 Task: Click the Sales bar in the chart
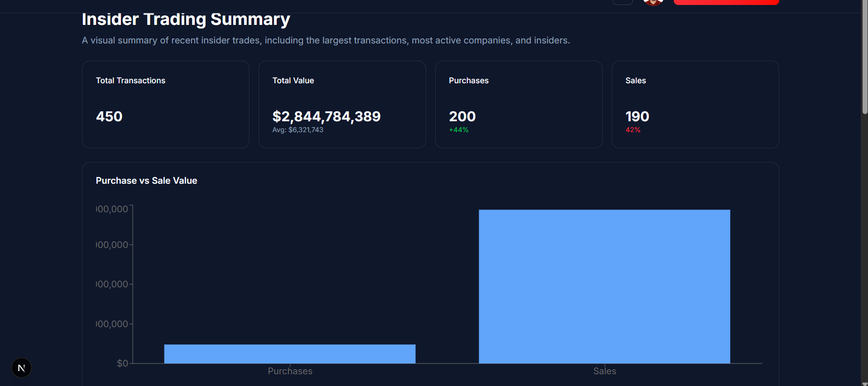coord(604,285)
